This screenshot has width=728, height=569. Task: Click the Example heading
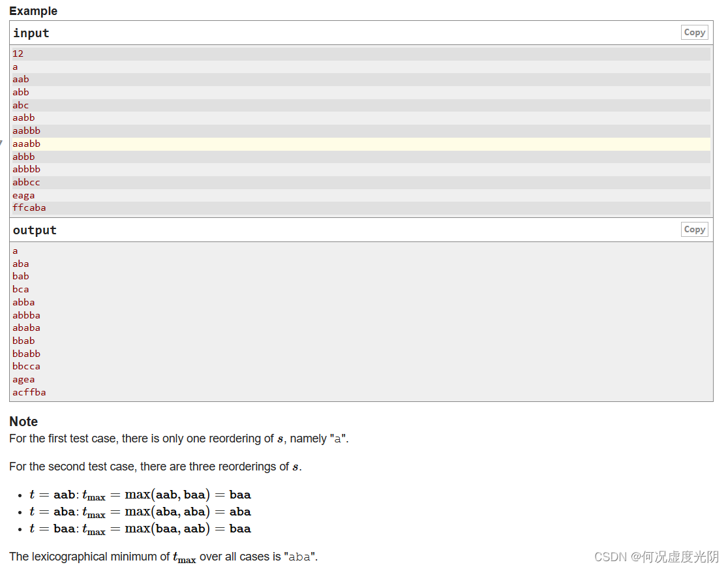(33, 10)
